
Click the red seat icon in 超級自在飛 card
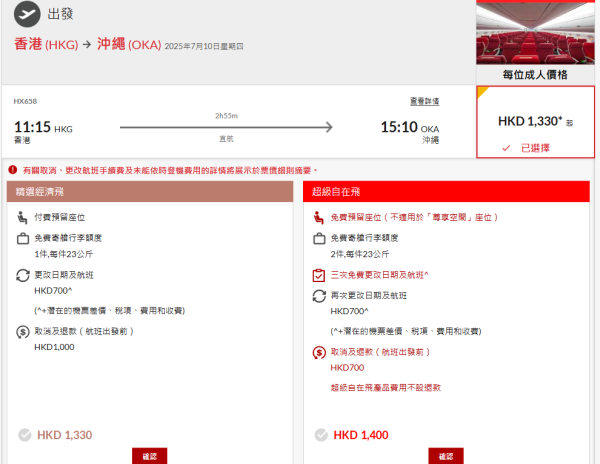point(318,217)
